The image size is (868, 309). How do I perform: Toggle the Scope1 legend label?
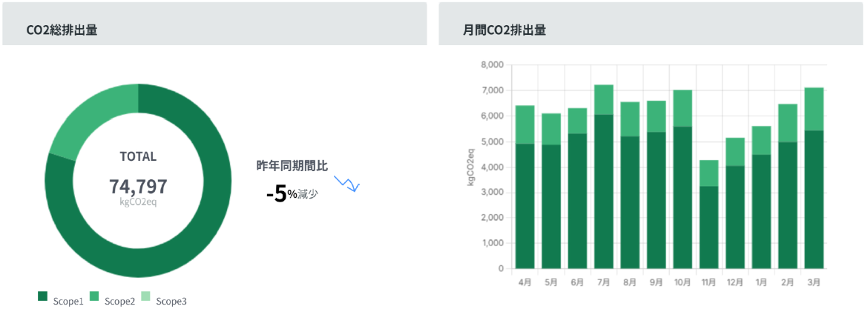(x=68, y=302)
